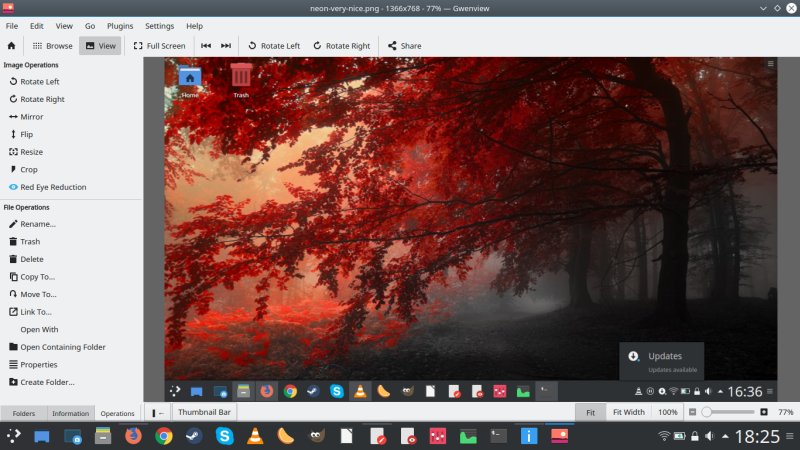The width and height of the screenshot is (800, 450).
Task: Toggle Fit zoom mode
Action: tap(590, 412)
